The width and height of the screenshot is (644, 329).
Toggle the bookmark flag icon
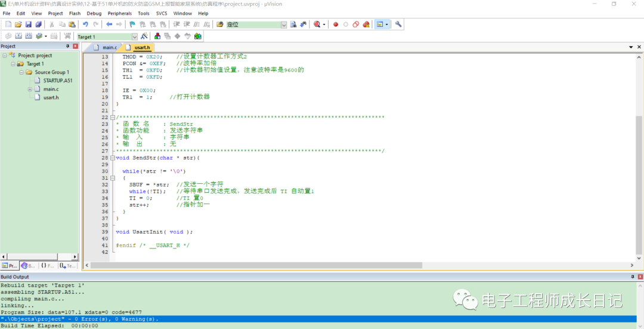tap(132, 24)
